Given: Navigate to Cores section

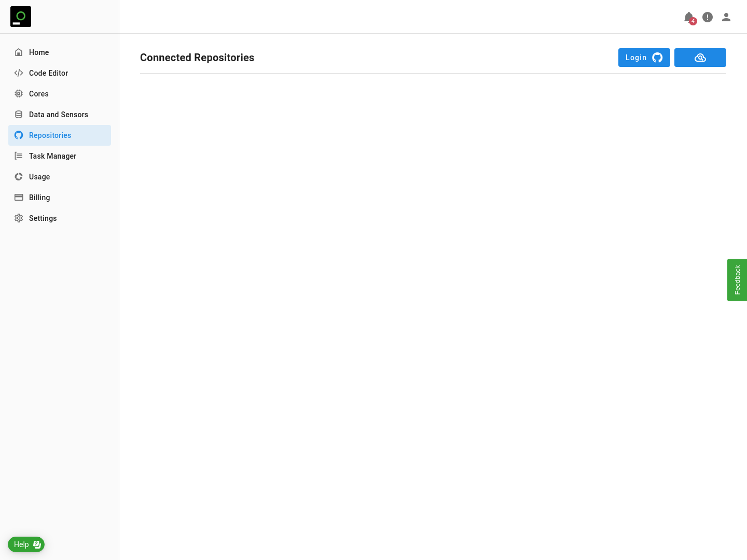Looking at the screenshot, I should pos(39,94).
